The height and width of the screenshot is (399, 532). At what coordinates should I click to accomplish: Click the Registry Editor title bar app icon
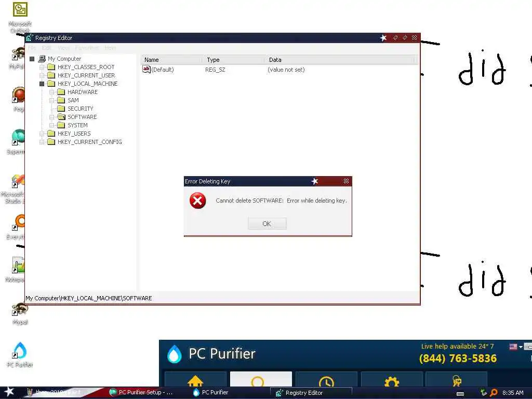coord(30,38)
